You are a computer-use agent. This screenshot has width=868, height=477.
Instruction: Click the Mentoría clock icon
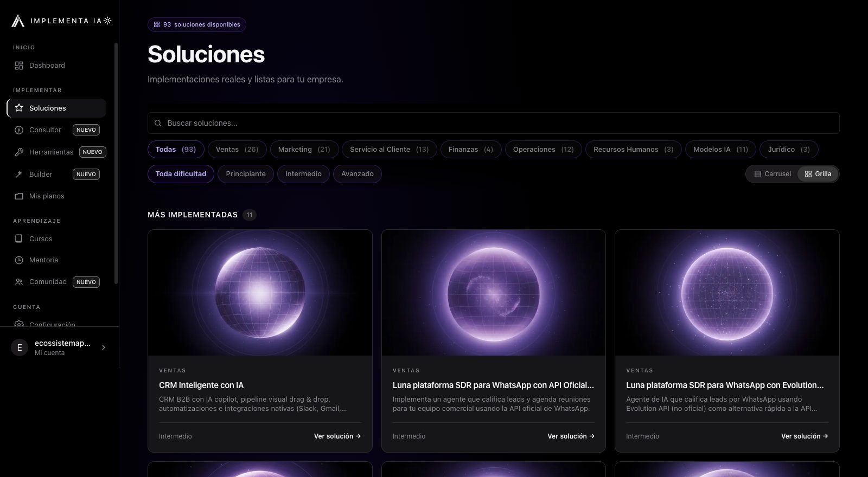click(x=19, y=260)
